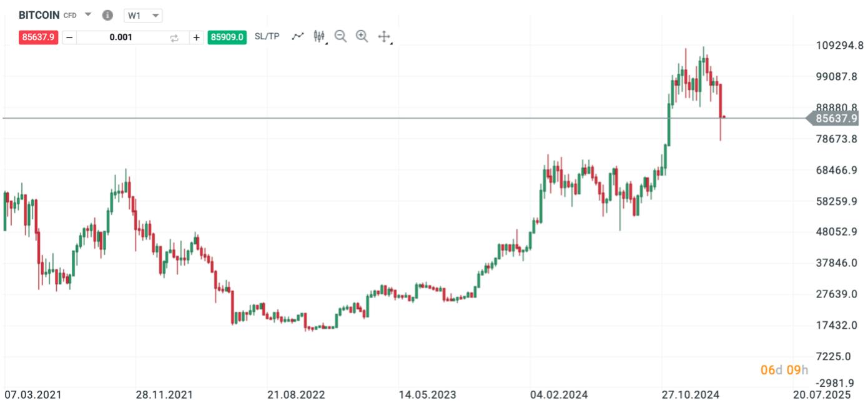Zoom out the chart with the minus magnifier
Screen dimensions: 868x410
pos(340,36)
